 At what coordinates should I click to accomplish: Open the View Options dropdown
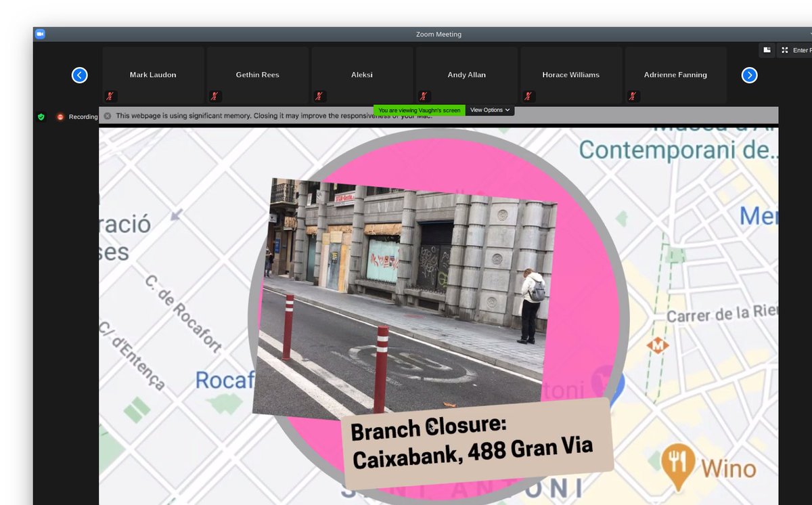coord(490,110)
